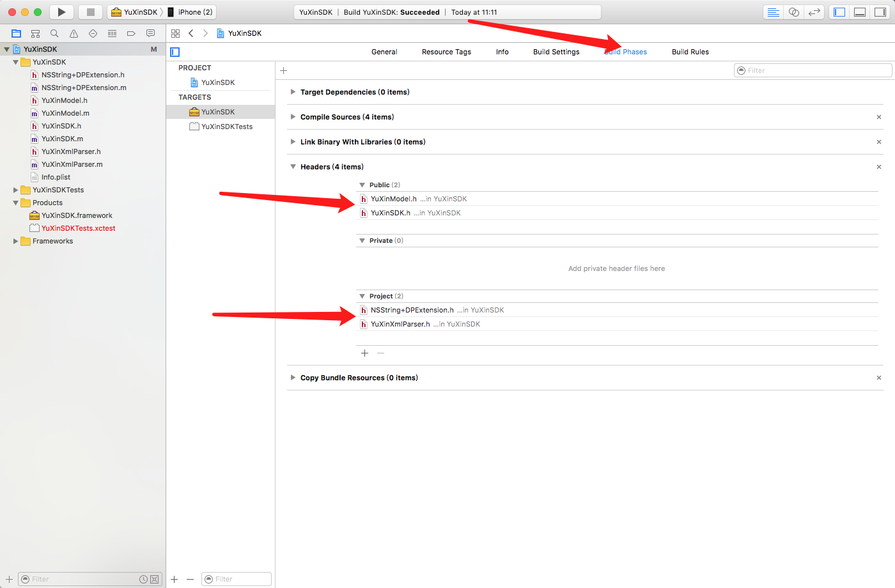Delete the Headers build phase
The height and width of the screenshot is (588, 895).
tap(879, 167)
